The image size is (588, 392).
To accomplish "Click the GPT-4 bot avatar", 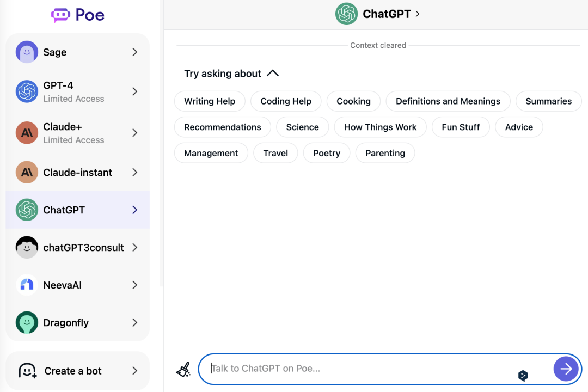I will pos(27,91).
